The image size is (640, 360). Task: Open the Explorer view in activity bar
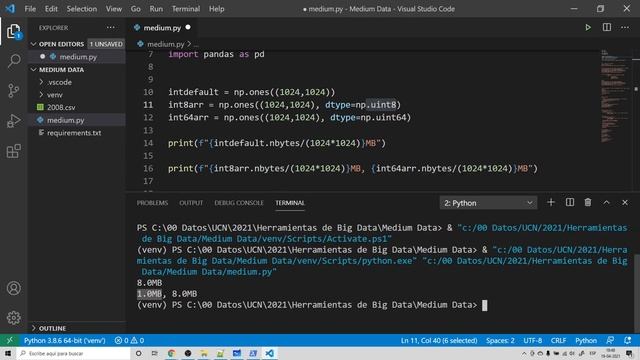[13, 31]
